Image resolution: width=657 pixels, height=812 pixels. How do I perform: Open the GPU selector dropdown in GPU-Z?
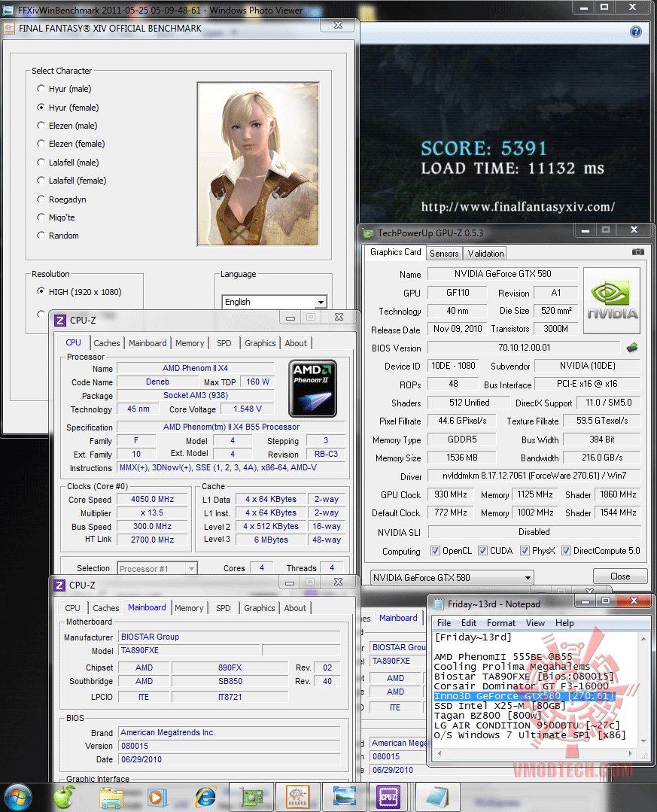(452, 577)
